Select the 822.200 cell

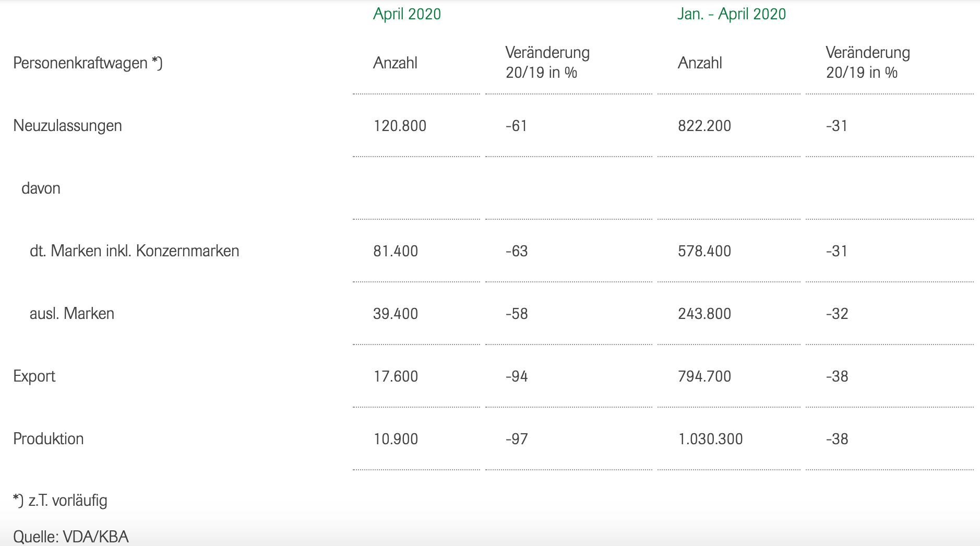tap(704, 126)
